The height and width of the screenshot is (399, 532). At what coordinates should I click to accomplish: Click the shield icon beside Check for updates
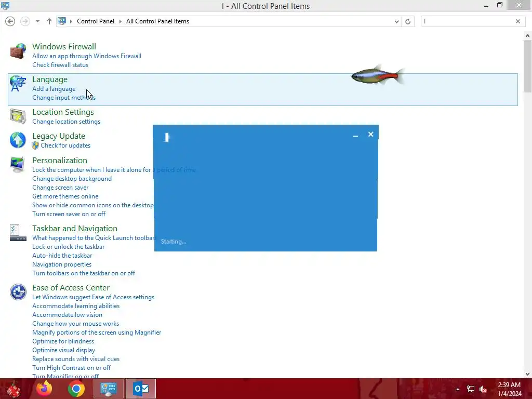[x=35, y=145]
